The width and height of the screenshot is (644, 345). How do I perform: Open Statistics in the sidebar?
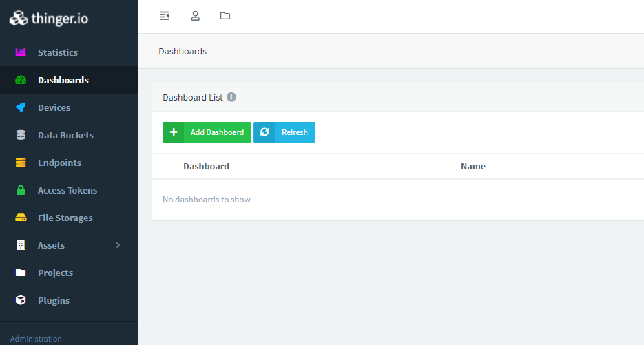point(58,52)
